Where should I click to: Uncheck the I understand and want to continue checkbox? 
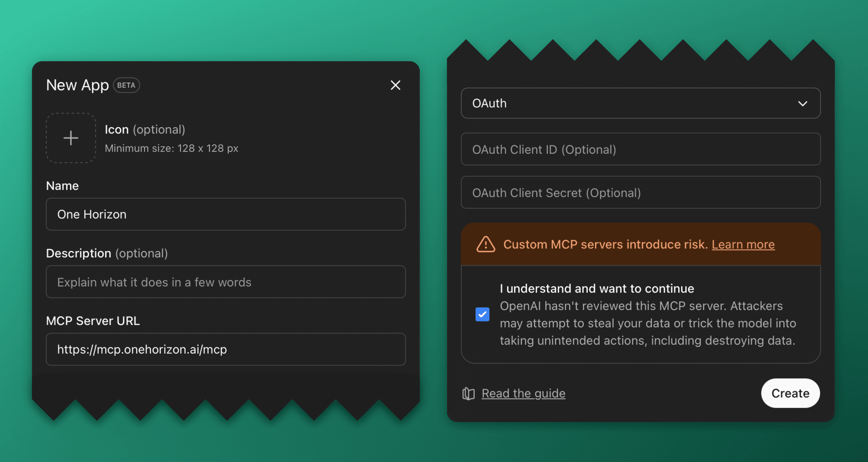coord(482,314)
